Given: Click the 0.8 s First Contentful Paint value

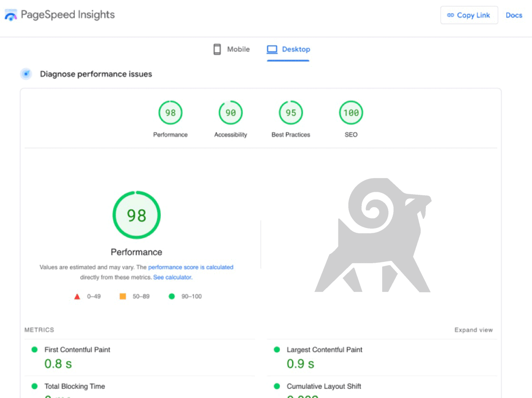Looking at the screenshot, I should pyautogui.click(x=58, y=364).
